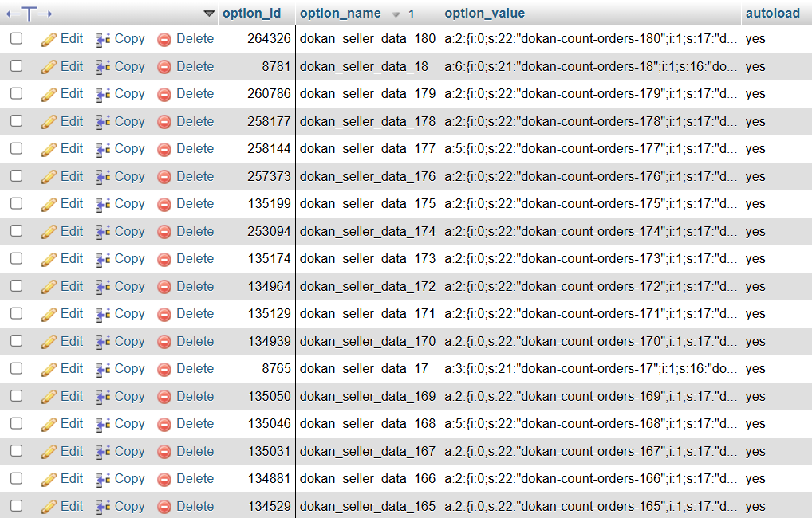Select checkbox for dokan_seller_data_18 row
The height and width of the screenshot is (518, 812).
pyautogui.click(x=17, y=65)
